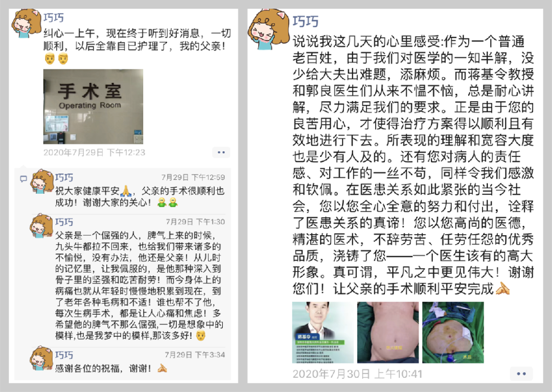Click 巧巧 username on the left post
Viewport: 552px width, 392px height.
click(x=54, y=18)
